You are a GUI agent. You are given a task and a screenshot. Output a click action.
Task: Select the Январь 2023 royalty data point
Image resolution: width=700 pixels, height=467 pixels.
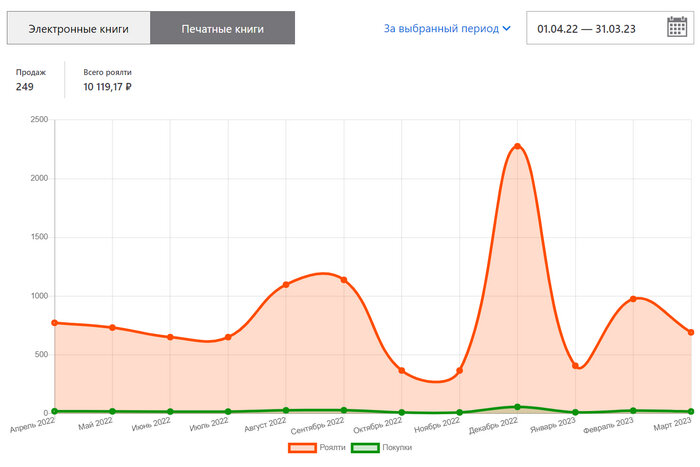575,366
